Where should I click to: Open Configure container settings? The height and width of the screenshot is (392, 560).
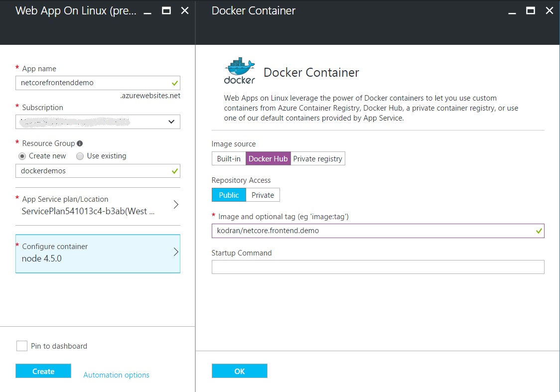pos(175,253)
